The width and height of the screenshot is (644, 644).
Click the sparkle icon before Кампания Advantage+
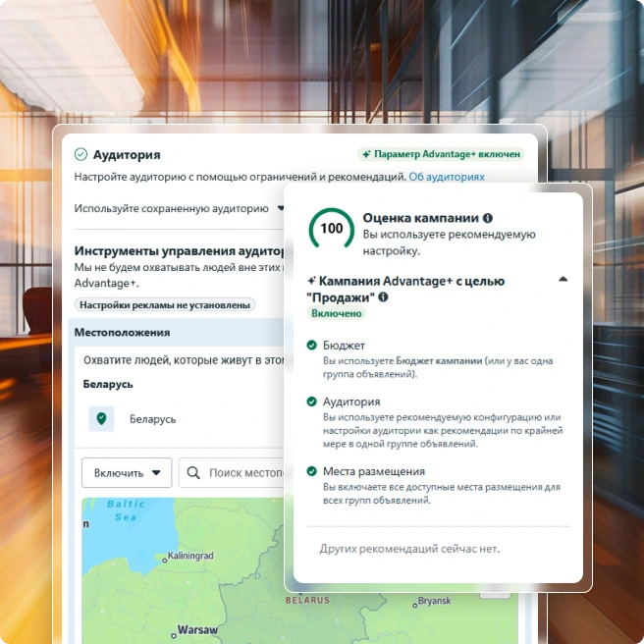coord(312,281)
